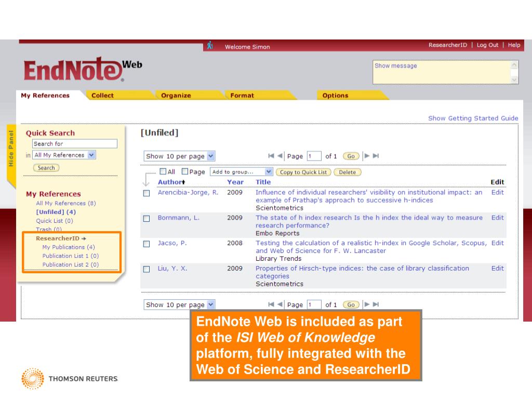Open the Add to group dropdown
Screen dimensions: 532x399
pyautogui.click(x=241, y=171)
